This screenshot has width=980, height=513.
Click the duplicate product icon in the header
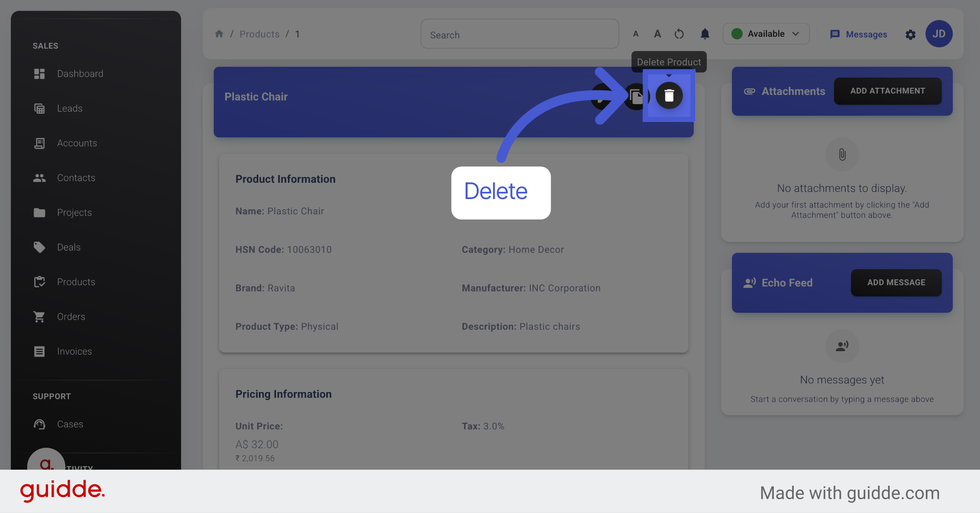(x=635, y=96)
